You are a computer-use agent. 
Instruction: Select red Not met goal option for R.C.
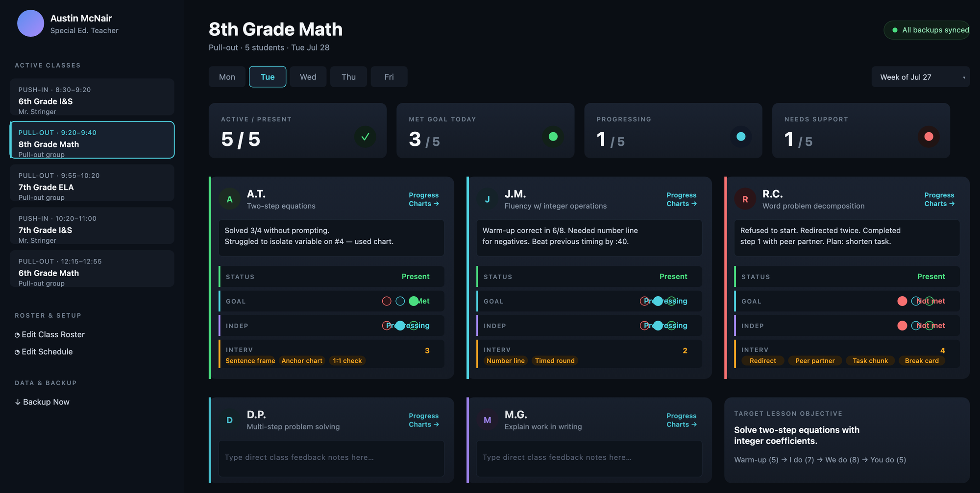pos(902,301)
